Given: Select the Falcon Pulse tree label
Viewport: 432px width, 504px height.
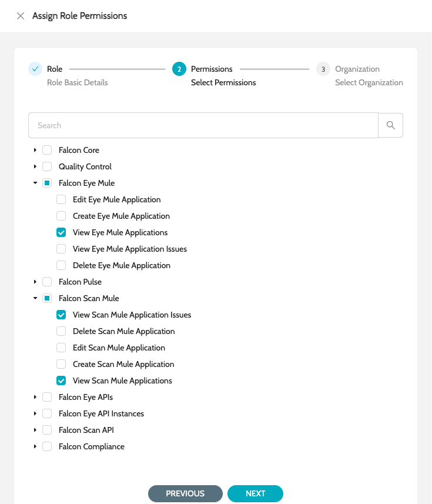Looking at the screenshot, I should tap(80, 282).
